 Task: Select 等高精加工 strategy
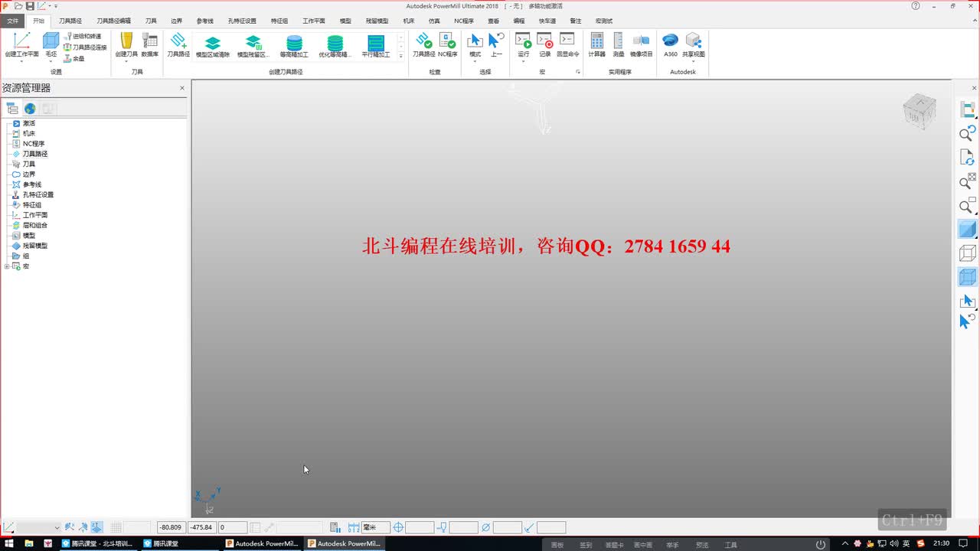pyautogui.click(x=294, y=47)
